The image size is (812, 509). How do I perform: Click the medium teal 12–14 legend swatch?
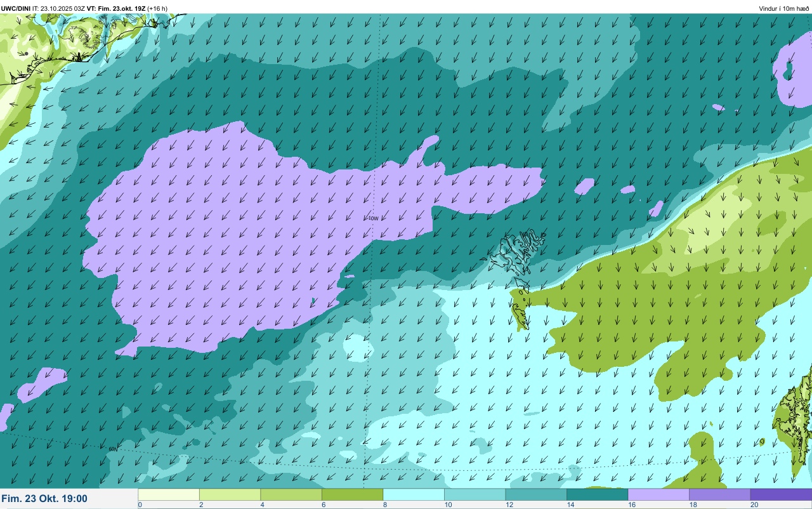click(536, 494)
